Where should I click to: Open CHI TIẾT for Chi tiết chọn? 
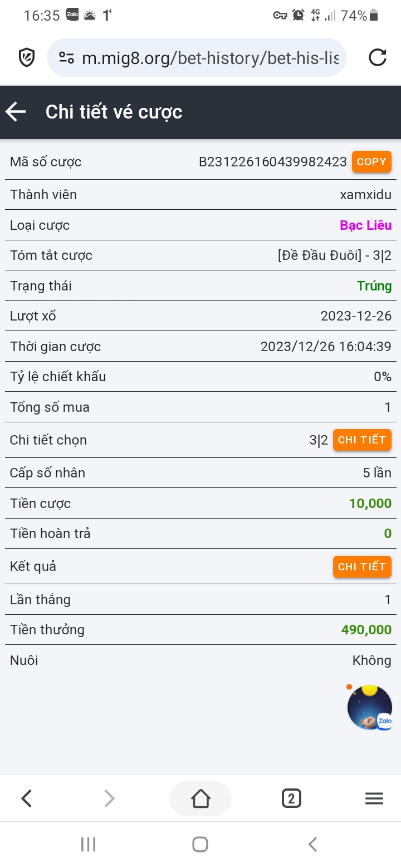pos(362,440)
